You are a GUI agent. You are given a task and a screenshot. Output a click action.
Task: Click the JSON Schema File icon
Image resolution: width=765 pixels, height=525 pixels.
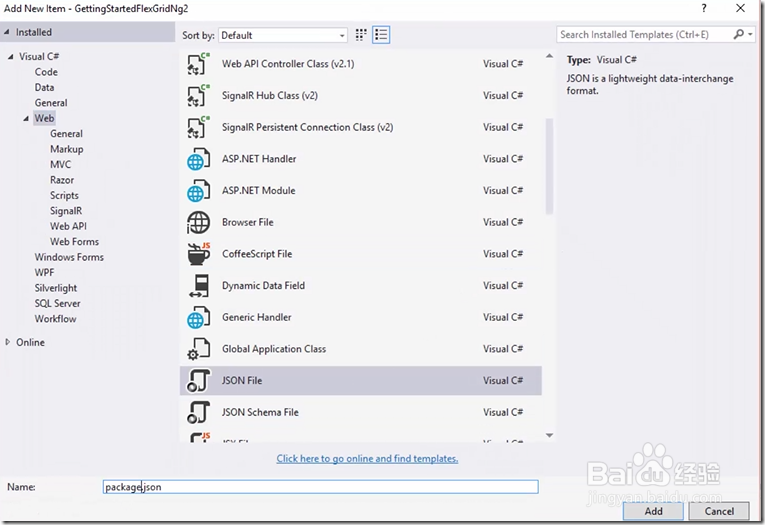[x=199, y=412]
